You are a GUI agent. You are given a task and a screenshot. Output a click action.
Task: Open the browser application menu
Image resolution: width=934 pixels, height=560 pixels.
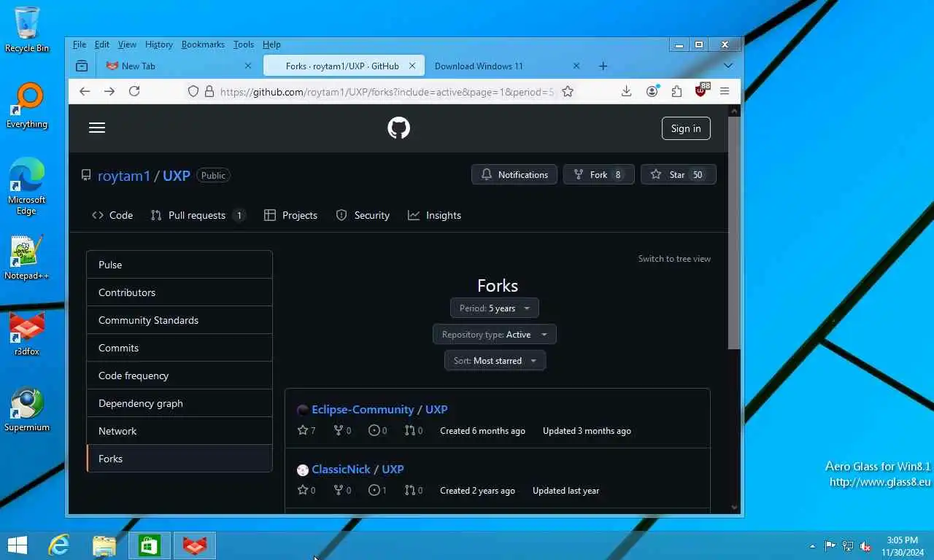725,91
